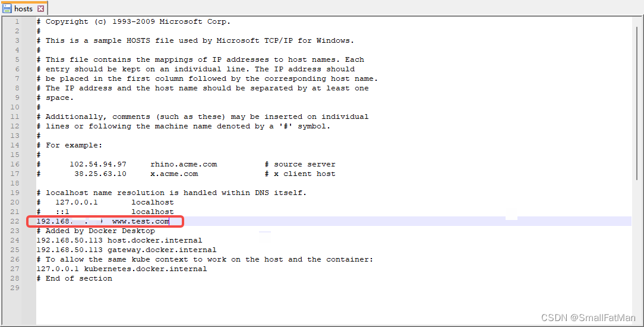Click the Copyright Microsoft Corp. line
Viewport: 644px width, 327px height.
[134, 21]
